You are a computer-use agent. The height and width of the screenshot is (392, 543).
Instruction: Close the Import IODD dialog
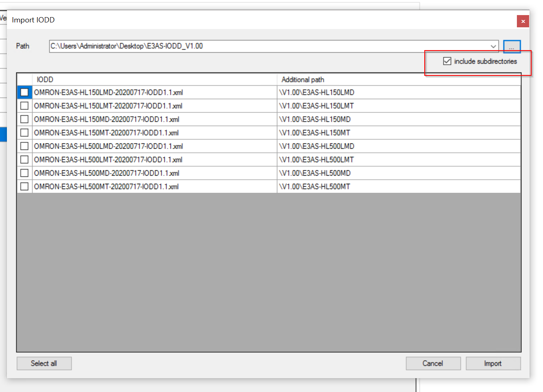pos(523,21)
